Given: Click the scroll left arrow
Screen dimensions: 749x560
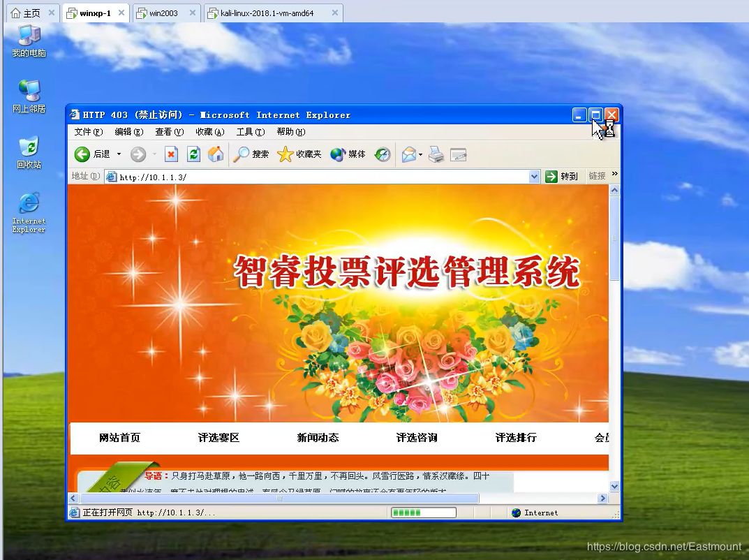Looking at the screenshot, I should (73, 498).
